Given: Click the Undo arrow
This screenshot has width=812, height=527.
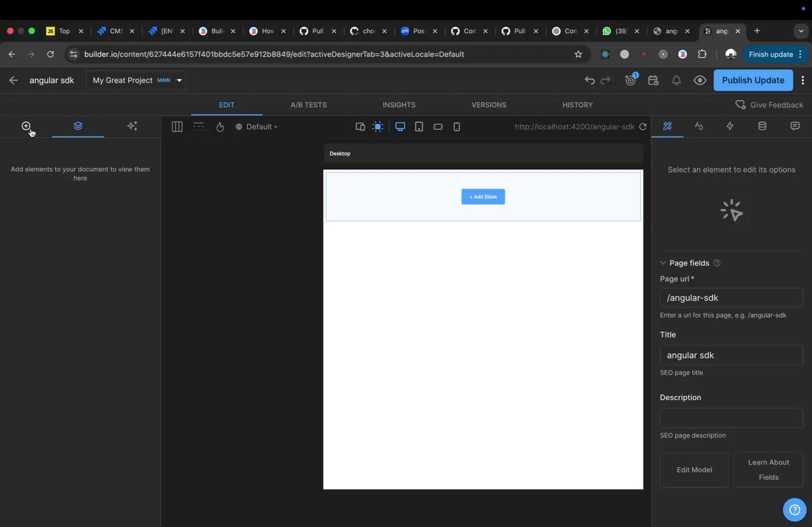Looking at the screenshot, I should tap(589, 81).
